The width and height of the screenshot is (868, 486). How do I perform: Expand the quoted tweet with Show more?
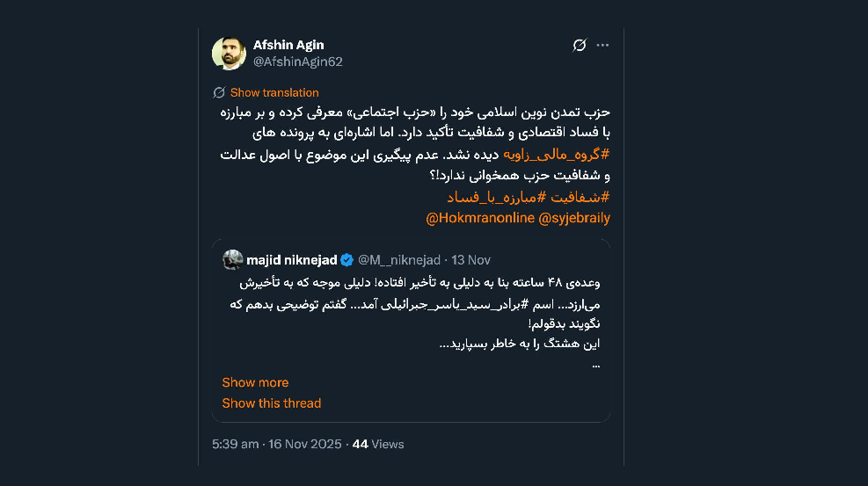point(255,382)
